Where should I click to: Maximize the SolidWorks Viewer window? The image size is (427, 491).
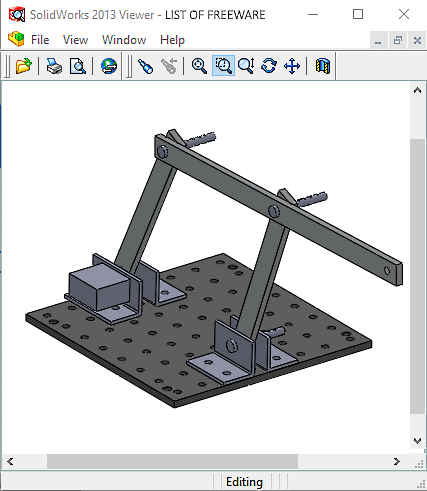(358, 14)
